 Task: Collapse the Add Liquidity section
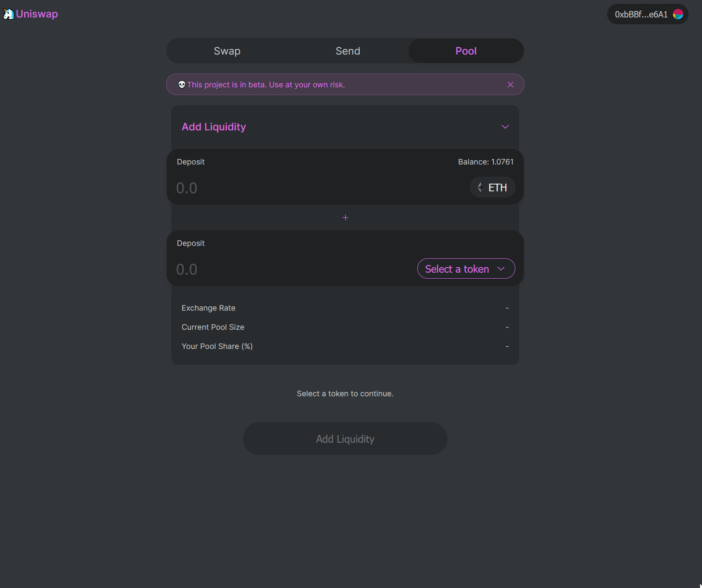pos(505,127)
